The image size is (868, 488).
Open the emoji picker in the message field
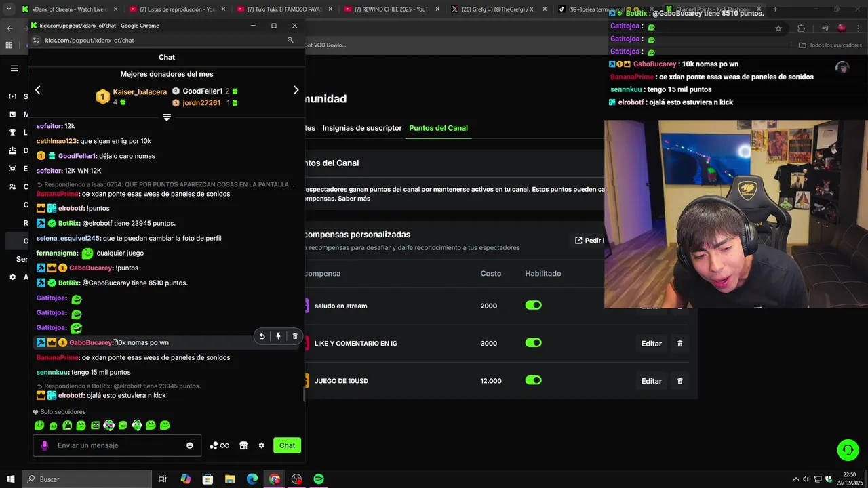pos(190,445)
